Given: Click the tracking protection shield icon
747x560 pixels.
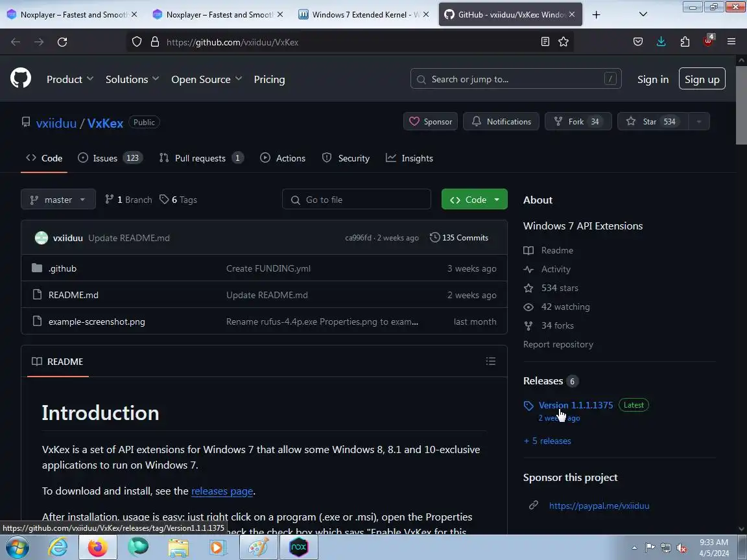Looking at the screenshot, I should click(x=137, y=42).
